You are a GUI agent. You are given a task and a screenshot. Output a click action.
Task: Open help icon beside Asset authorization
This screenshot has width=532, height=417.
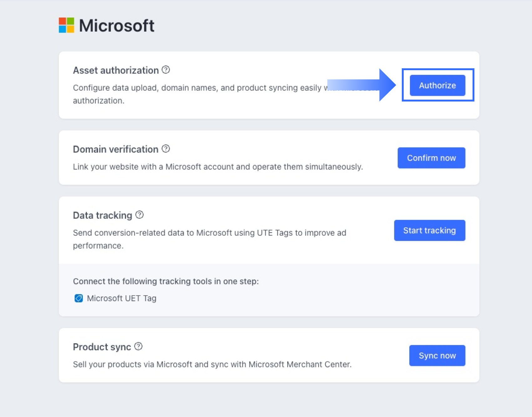[x=166, y=70]
